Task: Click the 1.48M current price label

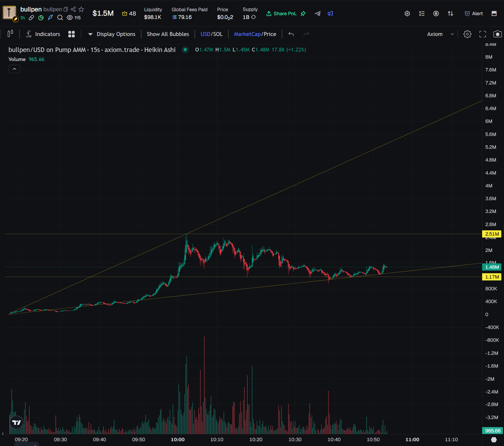Action: click(491, 267)
